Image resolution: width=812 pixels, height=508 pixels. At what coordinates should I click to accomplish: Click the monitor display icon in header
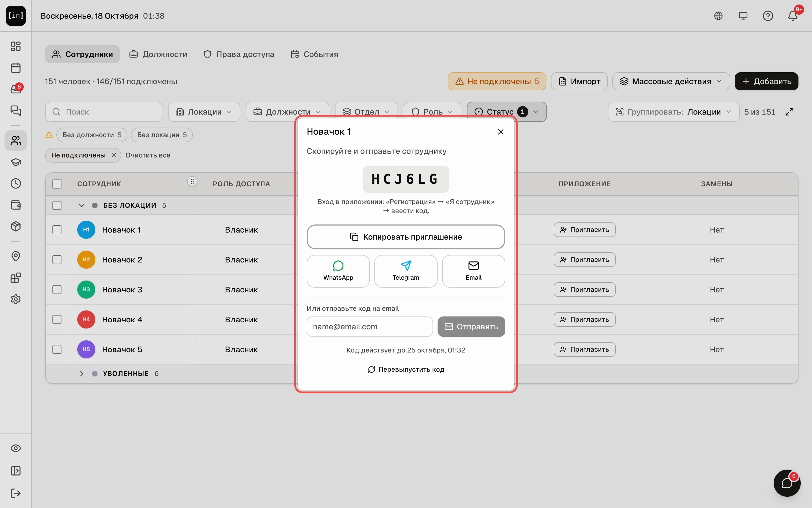coord(743,16)
